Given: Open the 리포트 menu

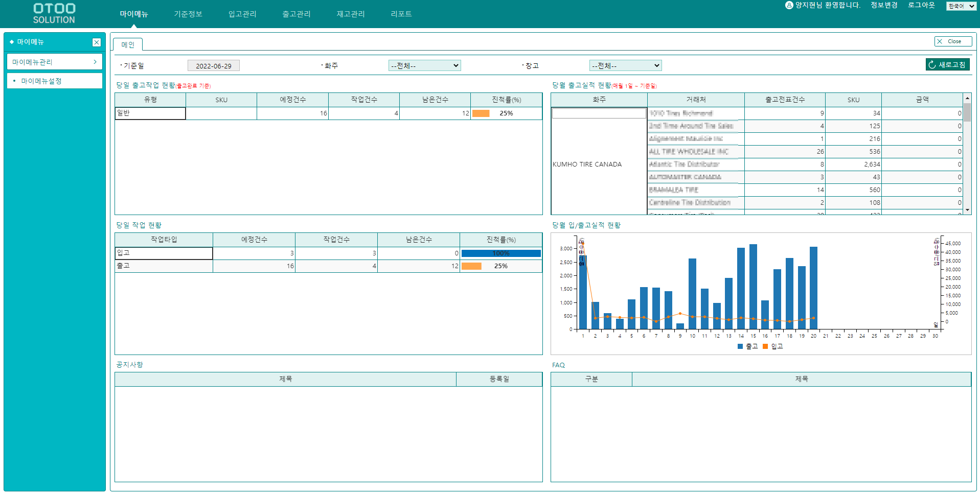Looking at the screenshot, I should point(401,14).
